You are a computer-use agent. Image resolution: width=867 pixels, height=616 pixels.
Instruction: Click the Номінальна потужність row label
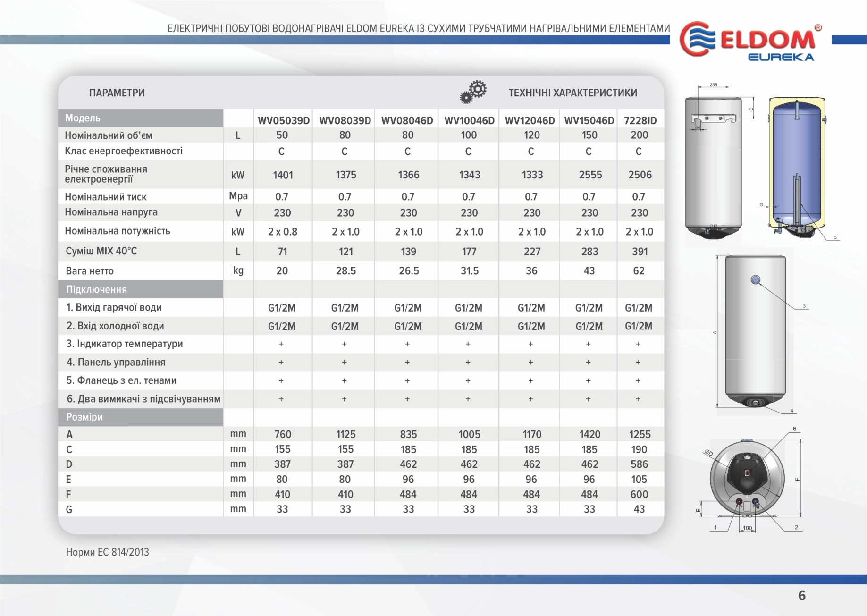118,231
